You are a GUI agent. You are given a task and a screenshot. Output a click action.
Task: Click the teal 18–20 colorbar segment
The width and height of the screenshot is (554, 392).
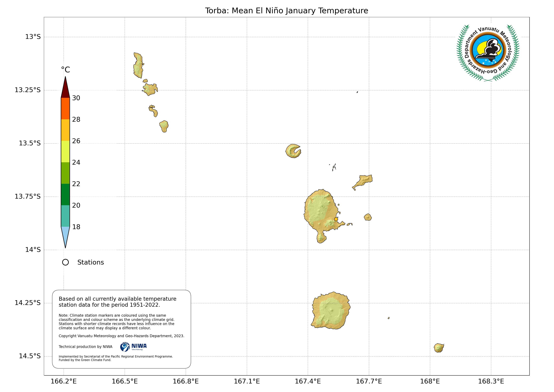(65, 216)
